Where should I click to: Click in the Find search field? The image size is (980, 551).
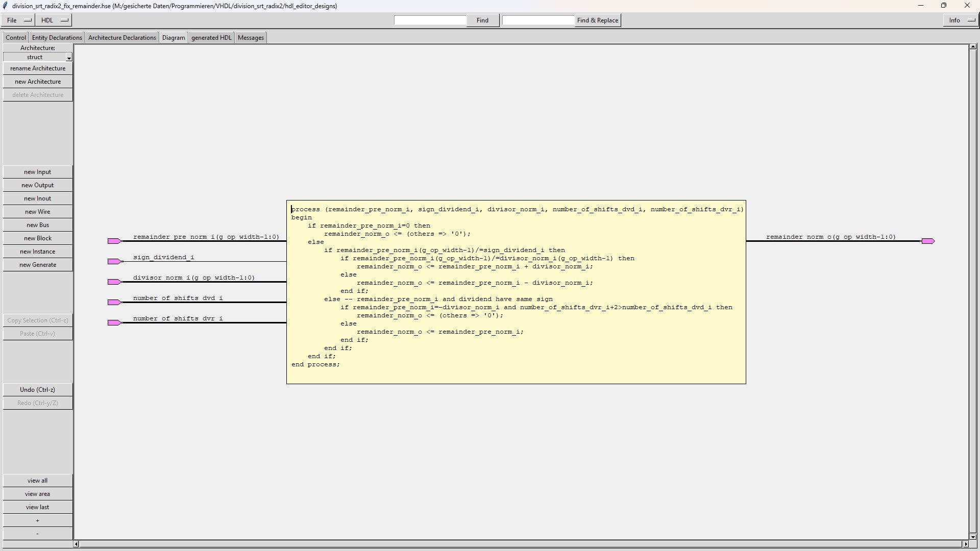[x=430, y=20]
